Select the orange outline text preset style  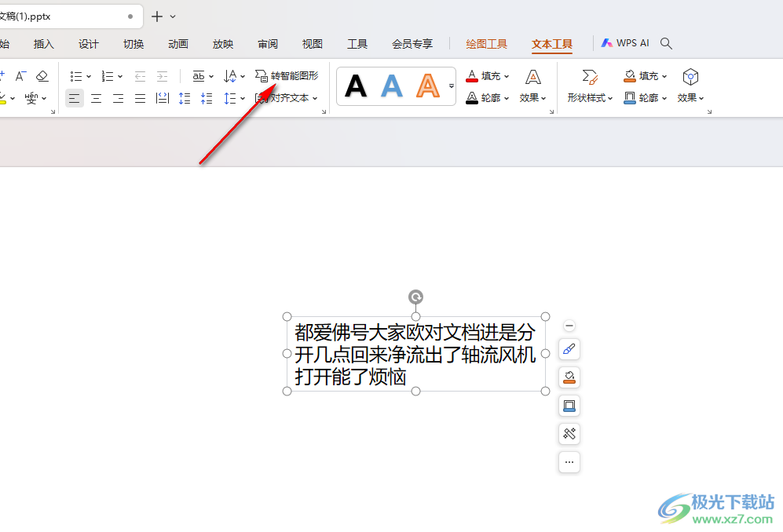pyautogui.click(x=428, y=86)
